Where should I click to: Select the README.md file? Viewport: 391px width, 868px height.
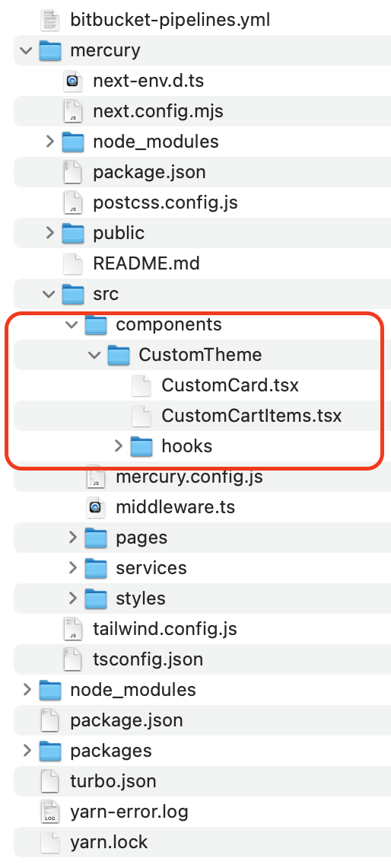pos(147,263)
